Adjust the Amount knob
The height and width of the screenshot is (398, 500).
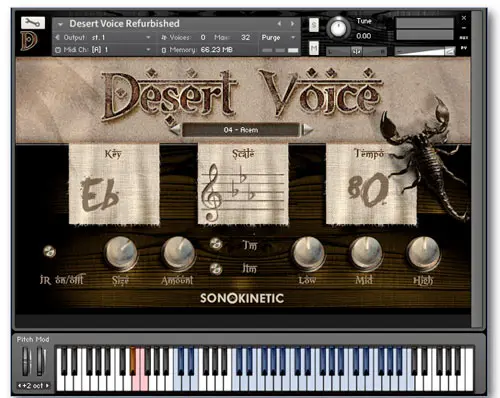[x=178, y=253]
